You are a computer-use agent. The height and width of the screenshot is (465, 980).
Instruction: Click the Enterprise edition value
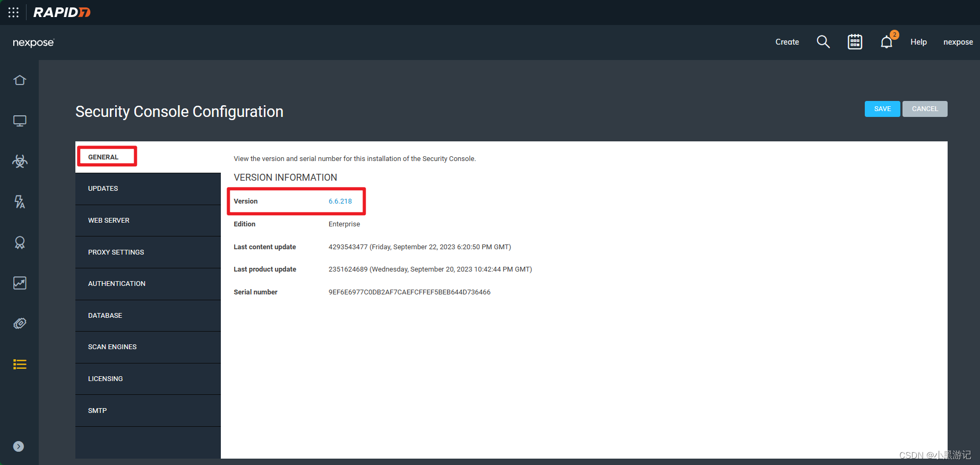coord(344,224)
